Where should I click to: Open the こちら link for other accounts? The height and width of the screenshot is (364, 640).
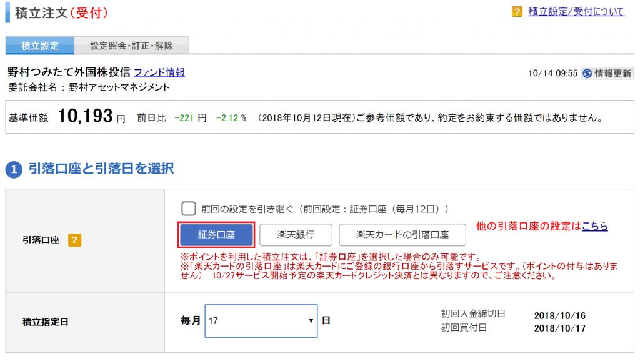coord(595,226)
